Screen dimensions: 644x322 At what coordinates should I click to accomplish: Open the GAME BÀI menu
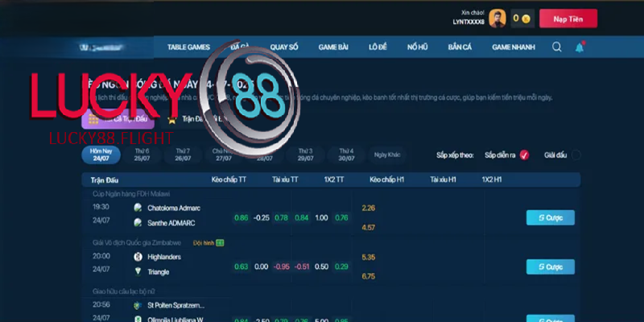[333, 47]
